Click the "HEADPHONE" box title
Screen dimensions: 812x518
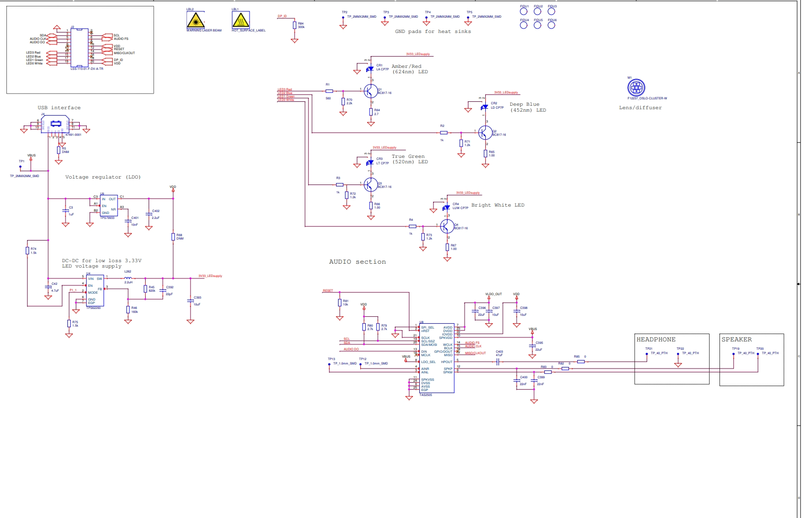coord(656,339)
